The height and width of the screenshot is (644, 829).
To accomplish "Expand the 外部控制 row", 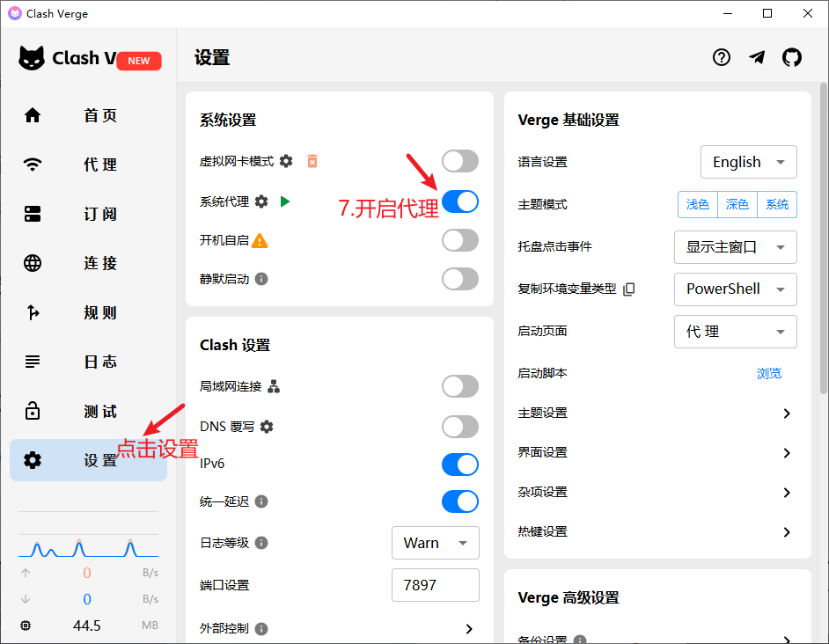I will click(339, 629).
